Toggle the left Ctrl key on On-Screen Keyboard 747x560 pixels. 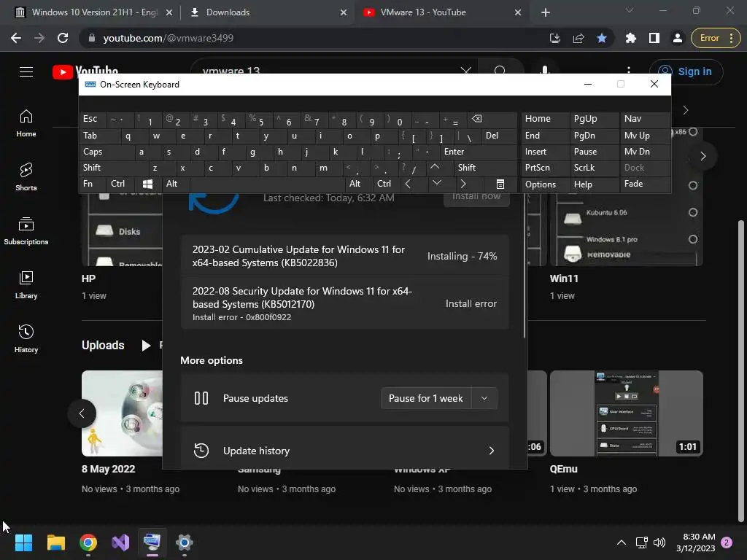click(x=120, y=184)
